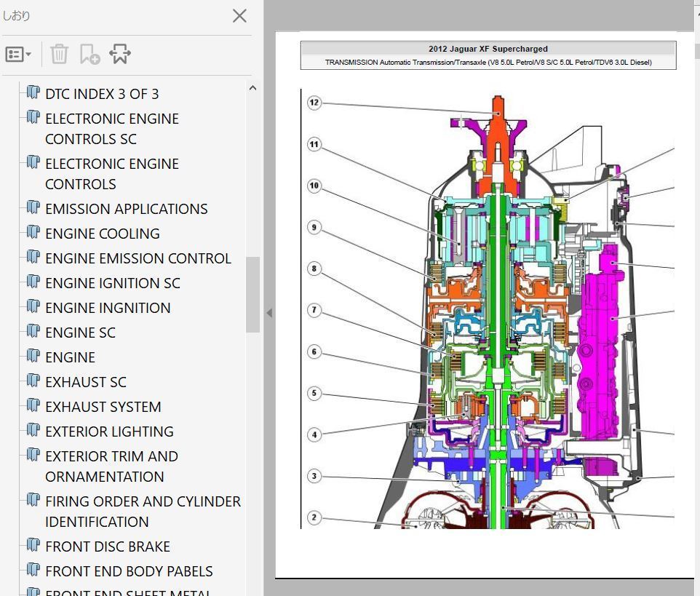The height and width of the screenshot is (596, 700).
Task: Click callout number 12 in the diagram
Action: tap(314, 103)
